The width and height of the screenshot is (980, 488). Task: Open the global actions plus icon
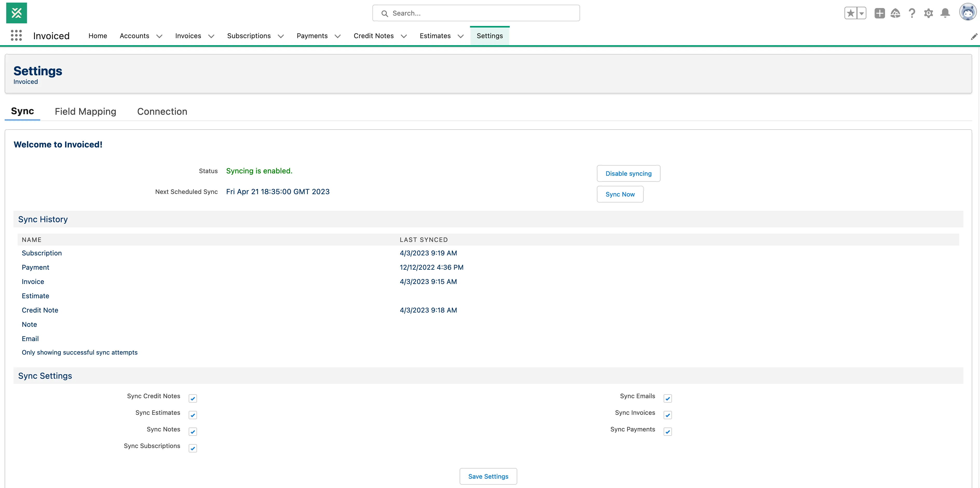[x=879, y=13]
